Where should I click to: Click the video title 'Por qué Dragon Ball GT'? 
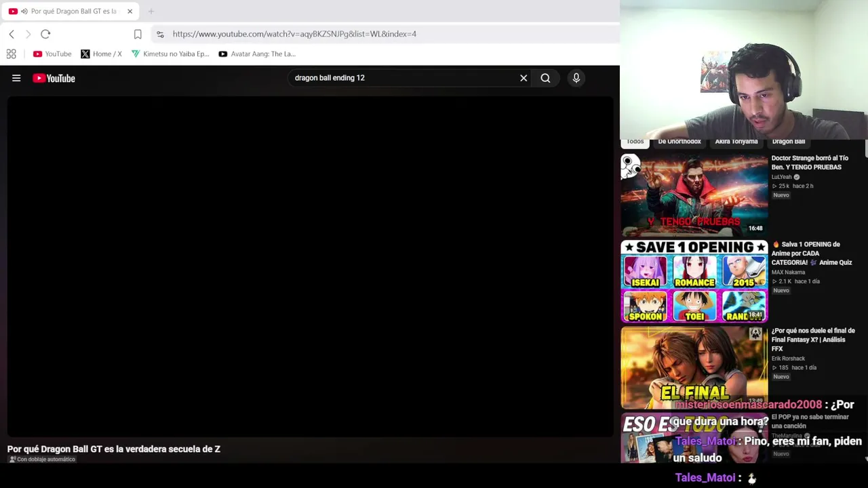(114, 449)
